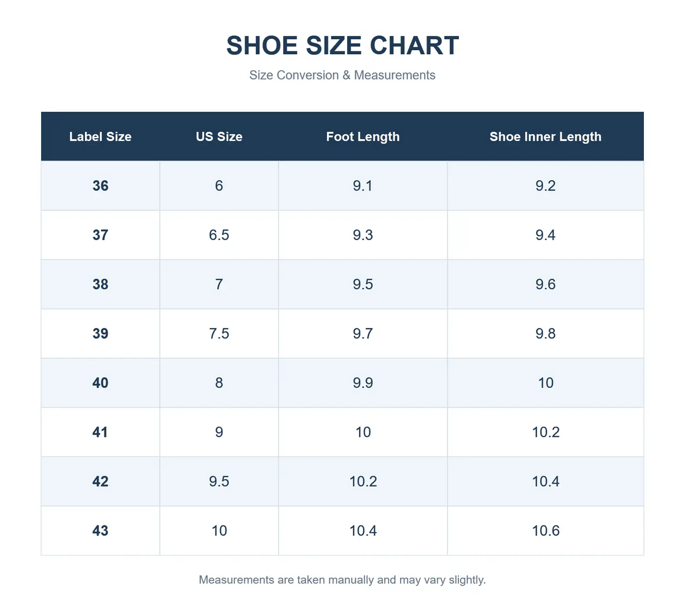Click the Size Conversion & Measurements subtitle
685x616 pixels.
click(x=342, y=75)
